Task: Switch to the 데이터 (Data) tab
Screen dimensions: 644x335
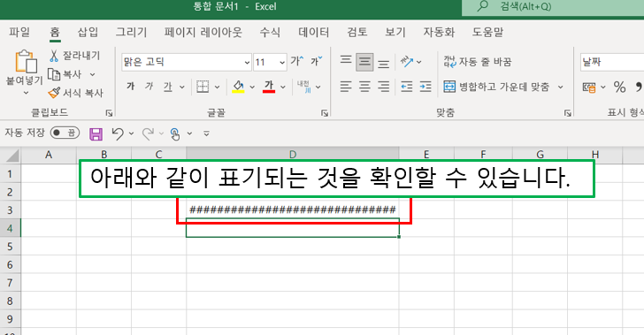Action: (x=313, y=32)
